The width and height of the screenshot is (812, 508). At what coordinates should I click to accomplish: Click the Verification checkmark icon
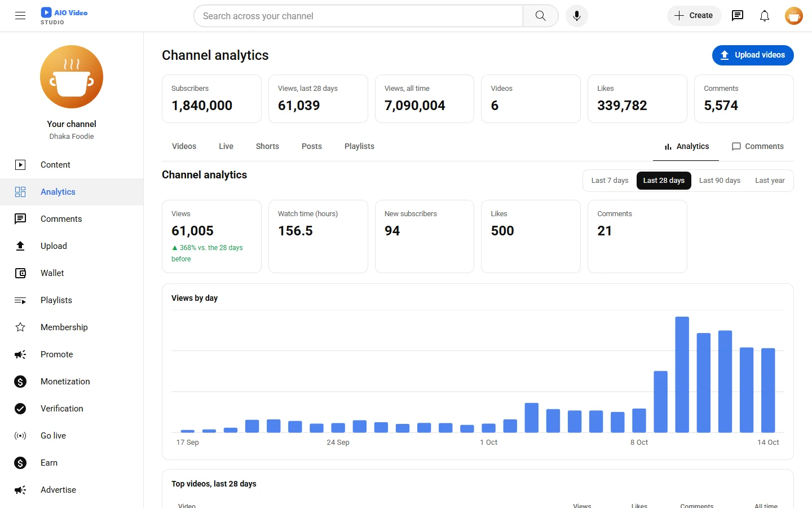point(20,409)
